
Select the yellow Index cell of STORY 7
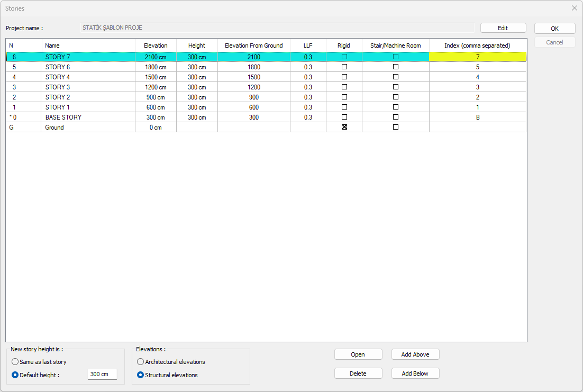pyautogui.click(x=478, y=57)
